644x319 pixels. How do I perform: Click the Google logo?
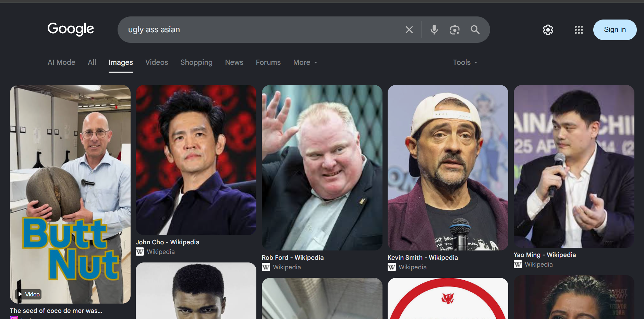[71, 29]
